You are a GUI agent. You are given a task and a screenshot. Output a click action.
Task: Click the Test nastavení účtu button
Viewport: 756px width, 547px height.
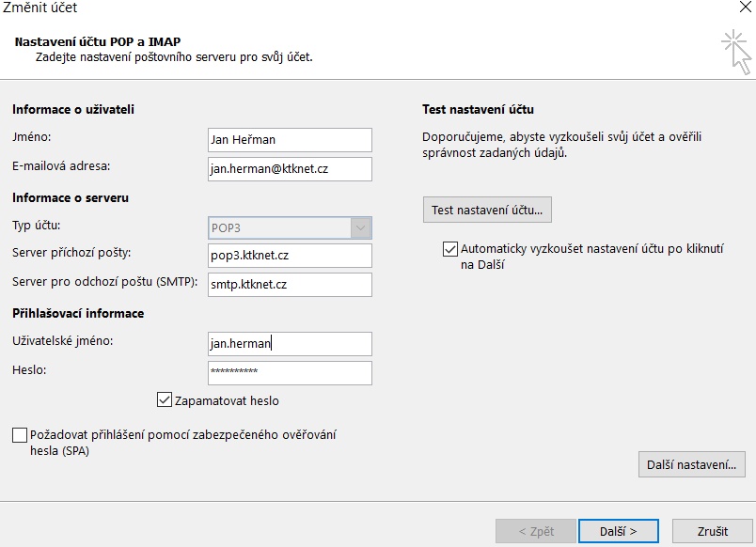tap(487, 210)
